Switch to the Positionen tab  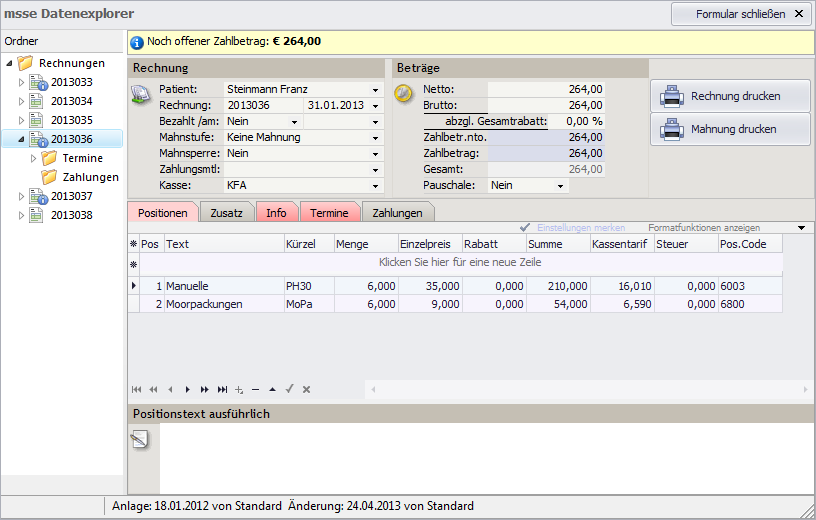(163, 212)
